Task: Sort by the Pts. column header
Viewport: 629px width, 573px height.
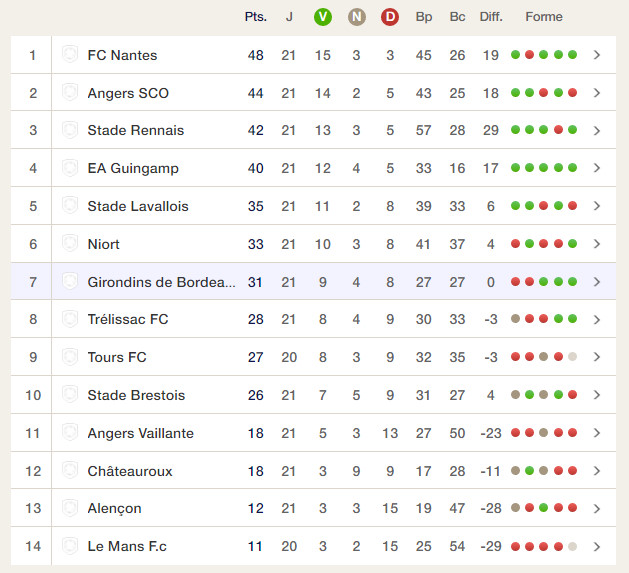Action: [256, 17]
